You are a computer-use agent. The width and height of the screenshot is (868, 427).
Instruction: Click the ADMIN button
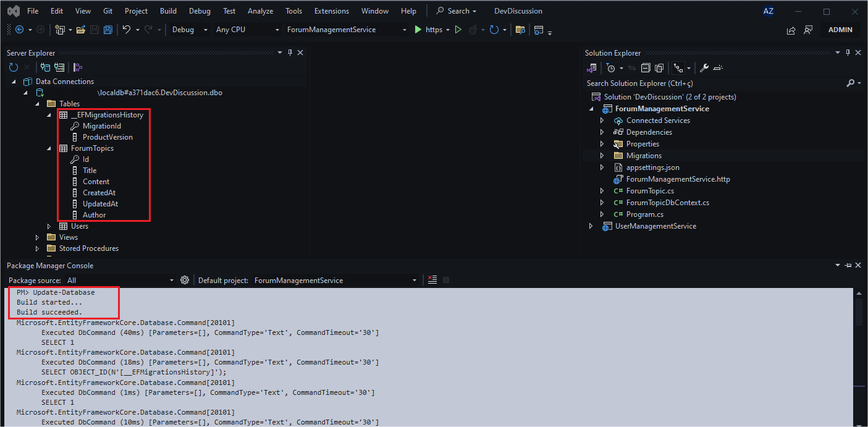(840, 30)
